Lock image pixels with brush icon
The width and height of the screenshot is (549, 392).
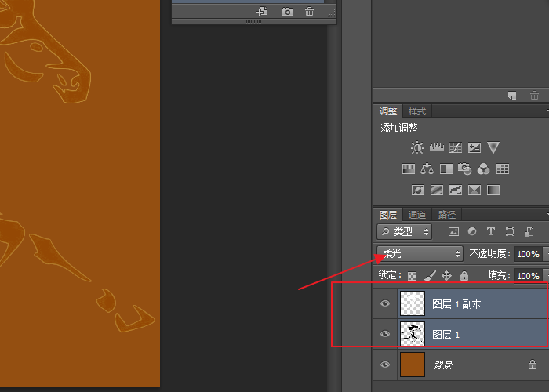[430, 275]
